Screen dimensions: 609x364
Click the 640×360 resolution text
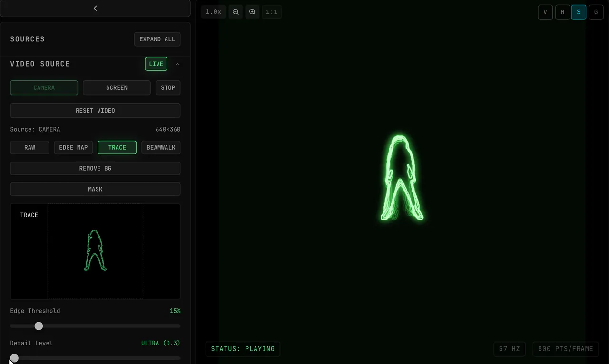[168, 129]
